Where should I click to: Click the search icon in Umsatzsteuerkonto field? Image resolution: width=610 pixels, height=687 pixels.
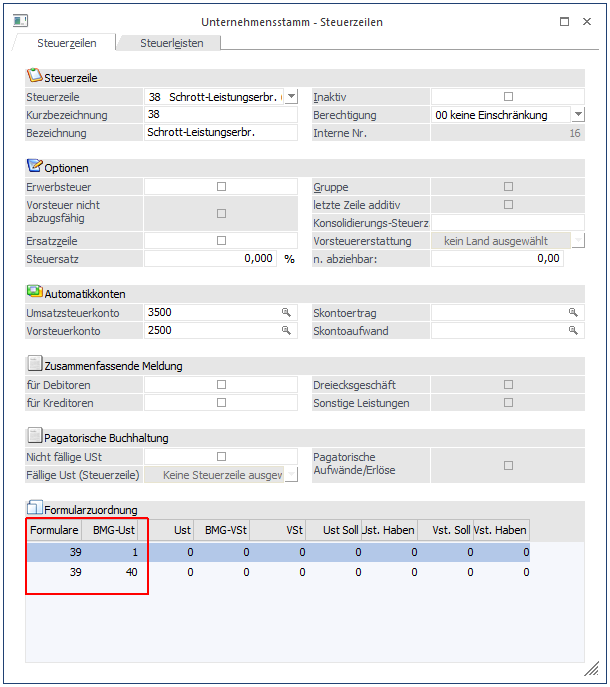[286, 313]
